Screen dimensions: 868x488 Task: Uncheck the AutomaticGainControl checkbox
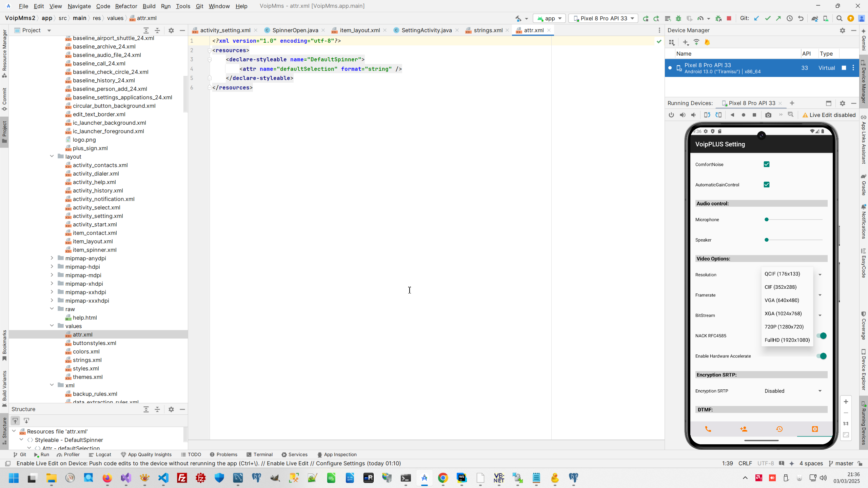(x=767, y=185)
